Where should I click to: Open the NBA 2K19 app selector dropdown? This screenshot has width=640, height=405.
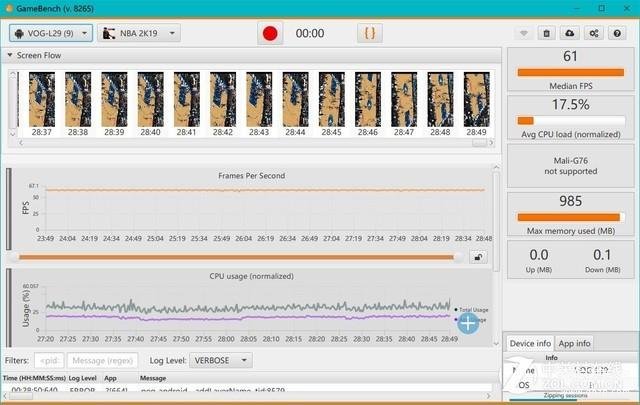coord(139,33)
